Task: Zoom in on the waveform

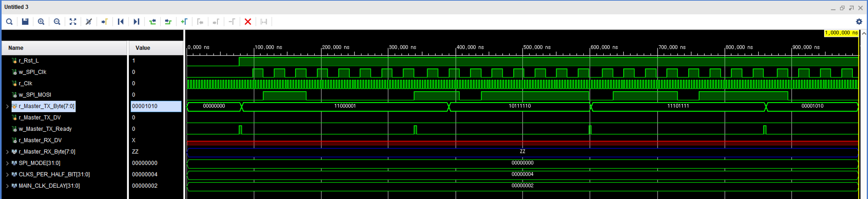Action: point(41,22)
